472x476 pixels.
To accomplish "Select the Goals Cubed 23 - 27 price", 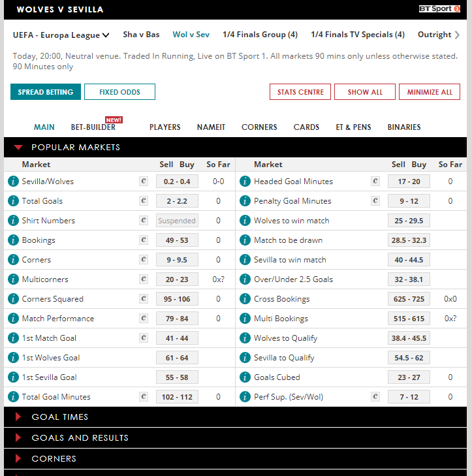I will click(x=409, y=377).
